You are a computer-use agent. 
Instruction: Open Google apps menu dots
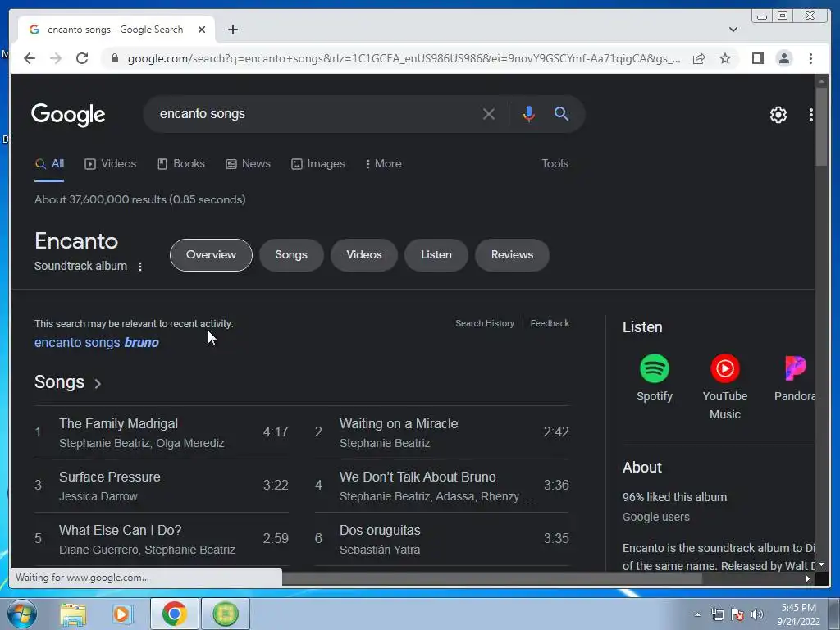[x=811, y=115]
